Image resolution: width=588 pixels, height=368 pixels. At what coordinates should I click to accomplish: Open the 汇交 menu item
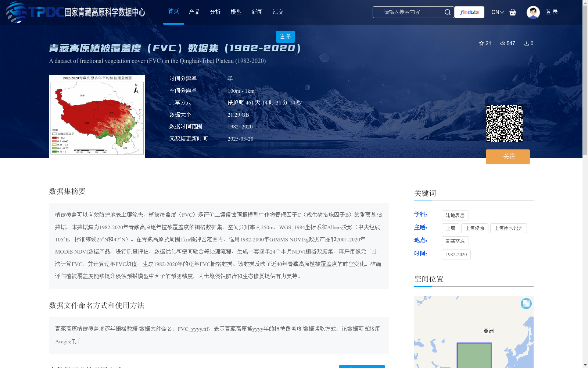pyautogui.click(x=278, y=12)
